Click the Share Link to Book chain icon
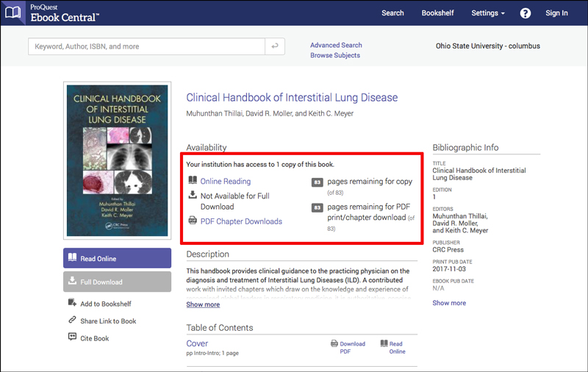Screen dimensions: 588x372 point(72,320)
